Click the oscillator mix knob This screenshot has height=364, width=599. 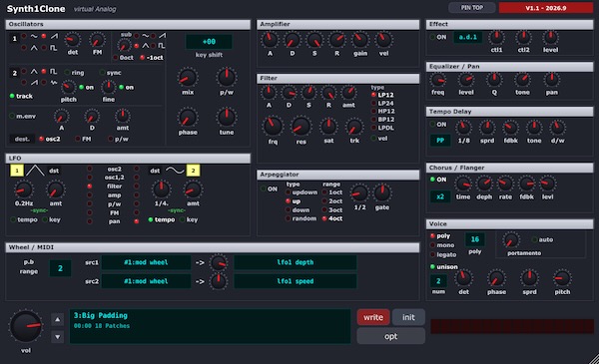(x=188, y=78)
